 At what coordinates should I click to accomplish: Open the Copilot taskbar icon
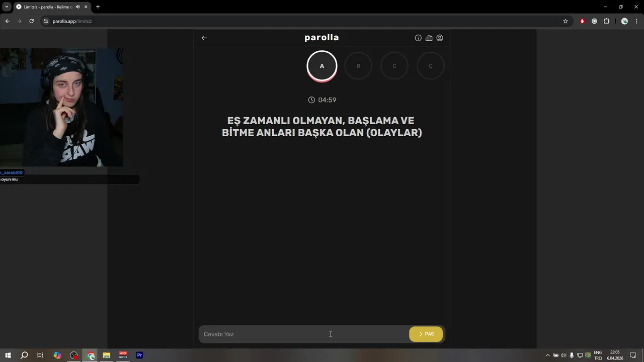click(57, 355)
